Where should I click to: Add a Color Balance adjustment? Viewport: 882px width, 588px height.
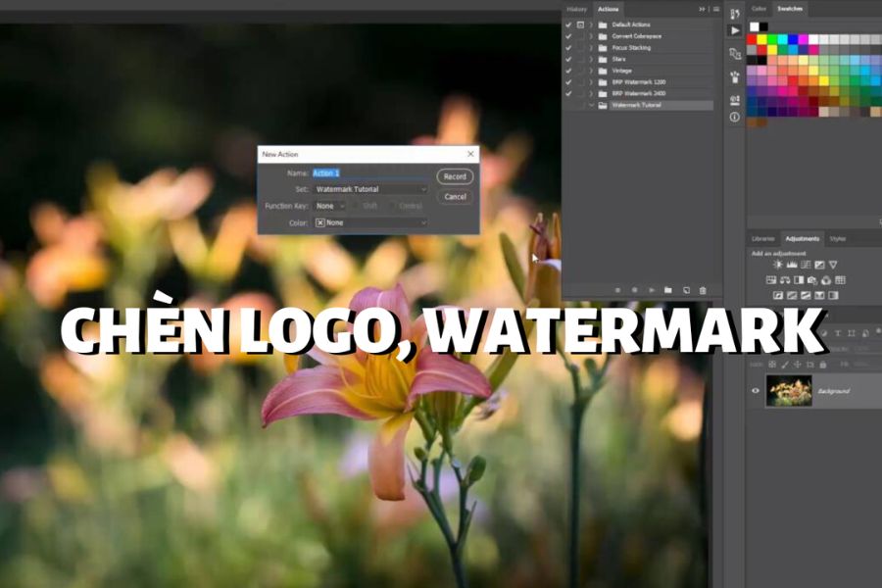tap(785, 280)
